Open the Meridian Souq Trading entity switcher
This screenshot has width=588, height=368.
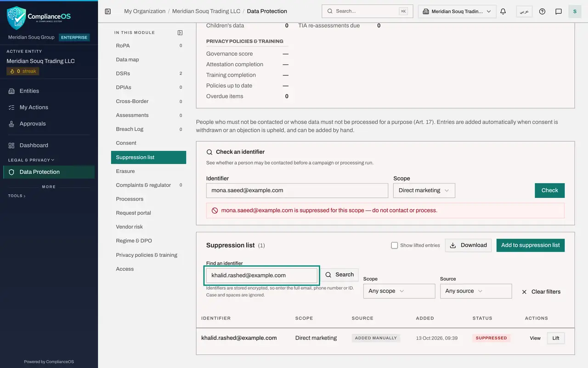[457, 11]
